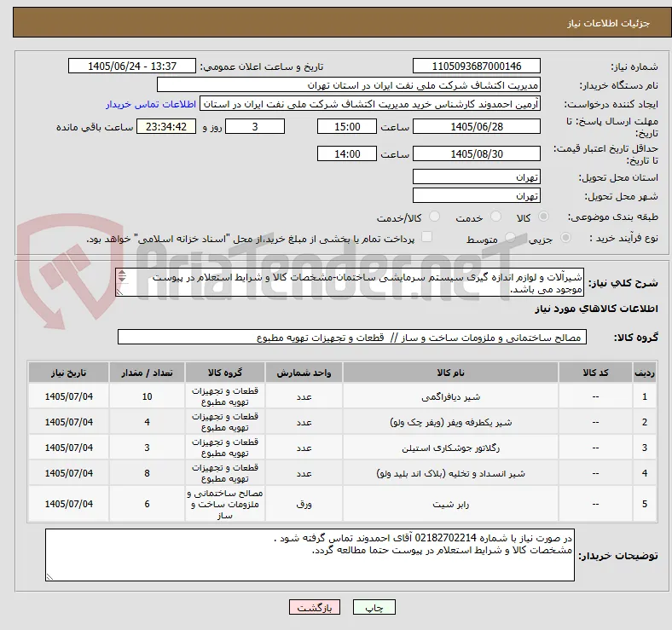
Task: Open the اطلاعات تماس خریدار link
Action: [151, 104]
